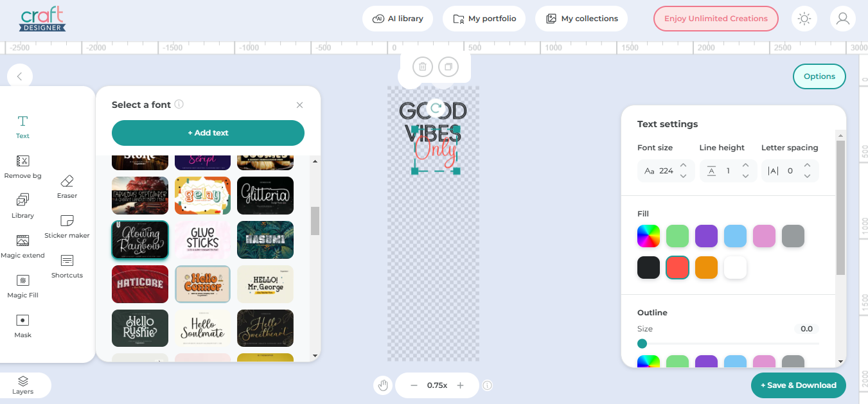The height and width of the screenshot is (404, 868).
Task: Open the Library tool
Action: 22,206
